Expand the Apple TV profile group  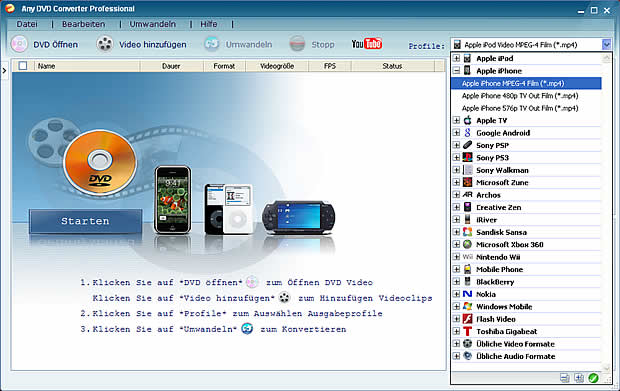456,121
